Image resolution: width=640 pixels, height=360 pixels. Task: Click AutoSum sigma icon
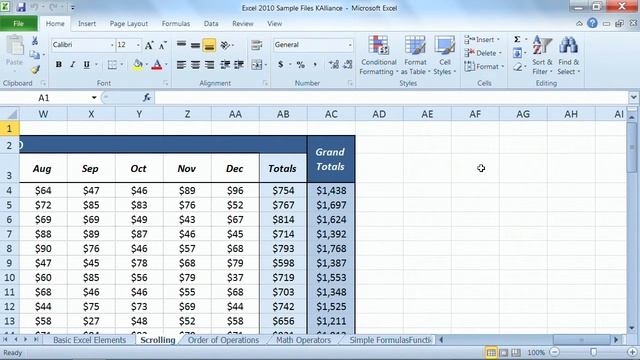tap(517, 40)
